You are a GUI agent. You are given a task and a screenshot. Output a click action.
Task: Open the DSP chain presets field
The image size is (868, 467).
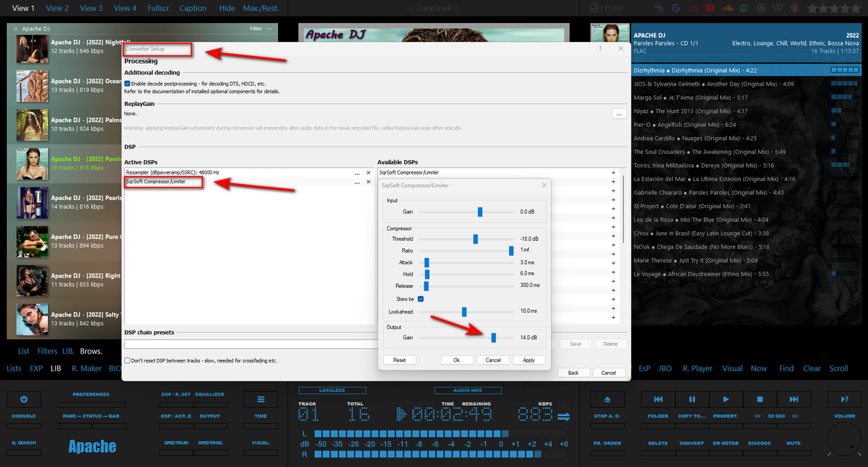tap(252, 344)
